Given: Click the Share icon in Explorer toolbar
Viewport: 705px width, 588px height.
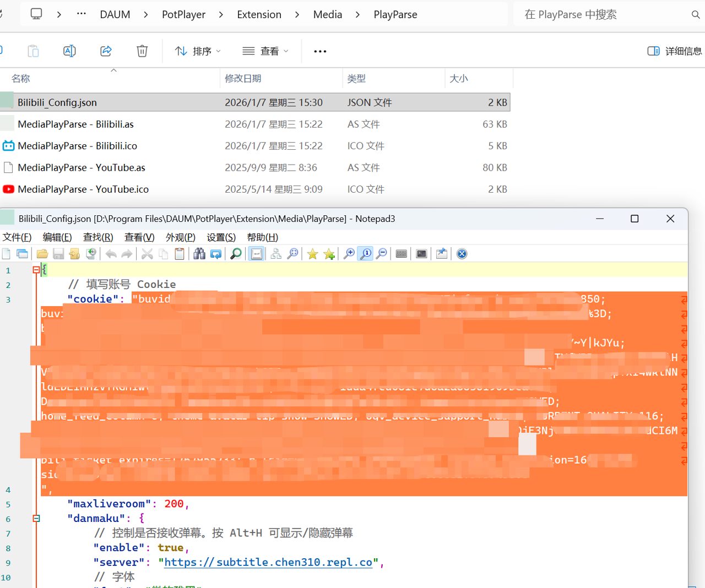Looking at the screenshot, I should 106,51.
